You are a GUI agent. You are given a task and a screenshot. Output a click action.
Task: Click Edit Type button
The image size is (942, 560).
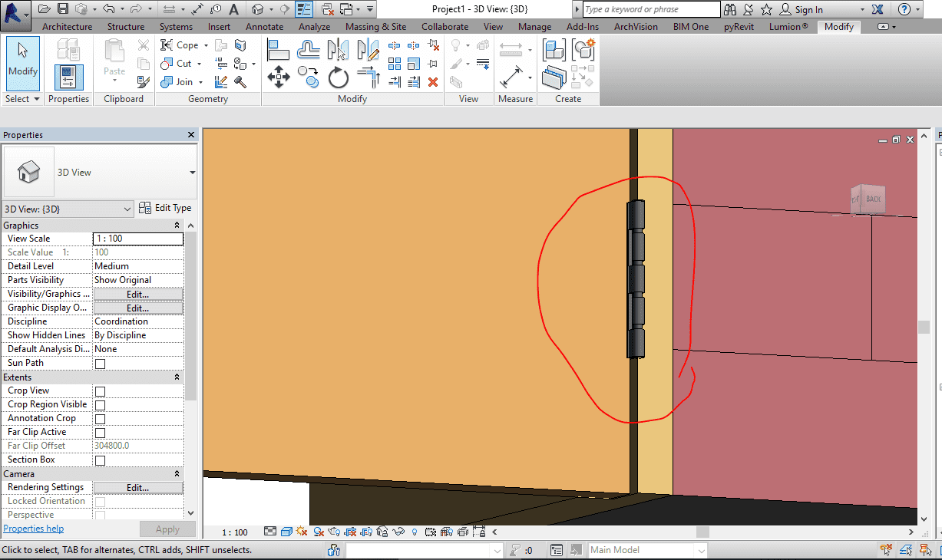tap(165, 208)
